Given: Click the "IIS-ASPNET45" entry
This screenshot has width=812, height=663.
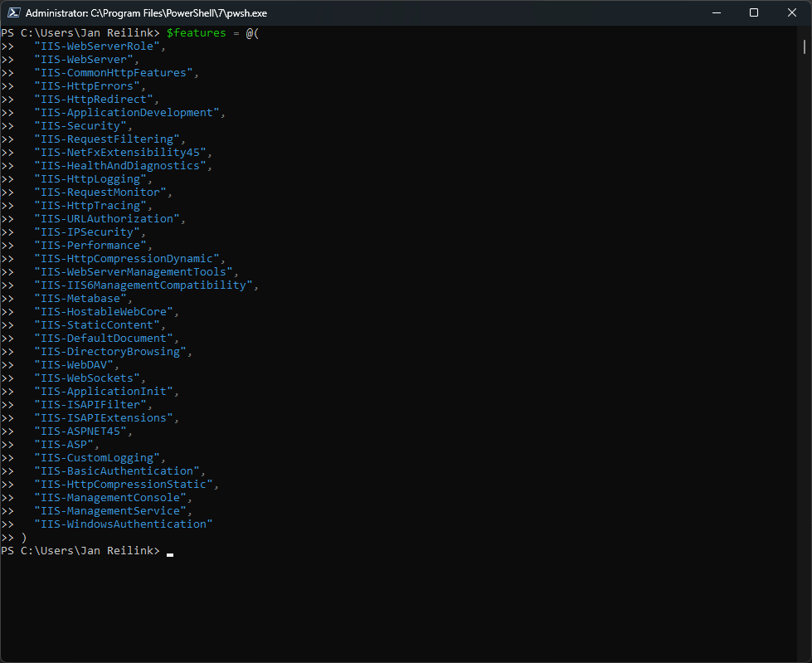Looking at the screenshot, I should click(80, 431).
